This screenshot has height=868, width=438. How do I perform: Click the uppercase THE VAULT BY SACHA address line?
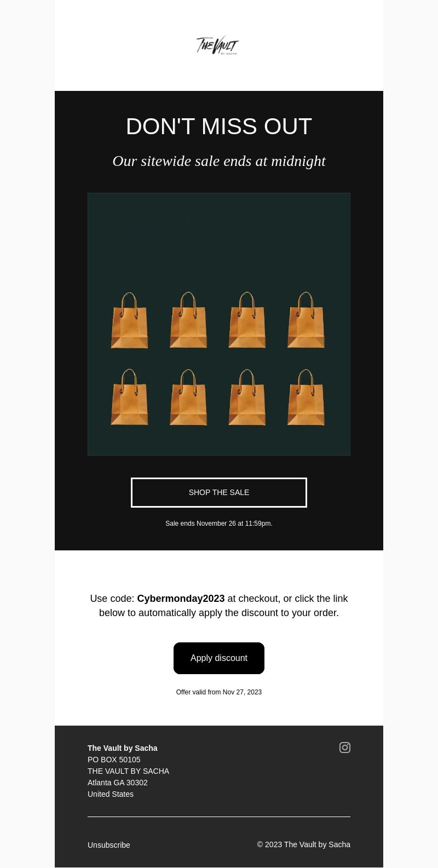pyautogui.click(x=128, y=771)
